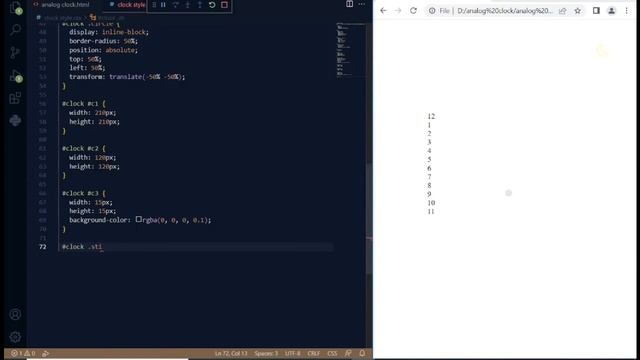Click 'position: absolute;' code line
This screenshot has height=360, width=640.
[103, 50]
